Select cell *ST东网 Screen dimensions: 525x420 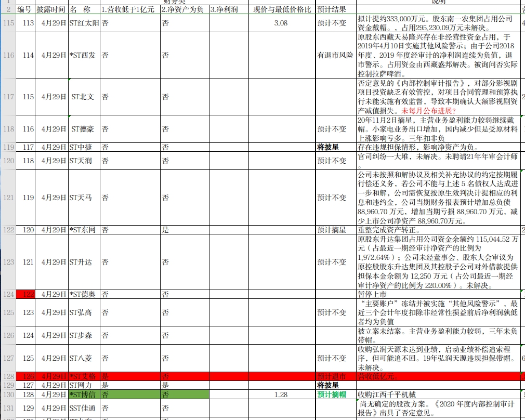click(84, 230)
